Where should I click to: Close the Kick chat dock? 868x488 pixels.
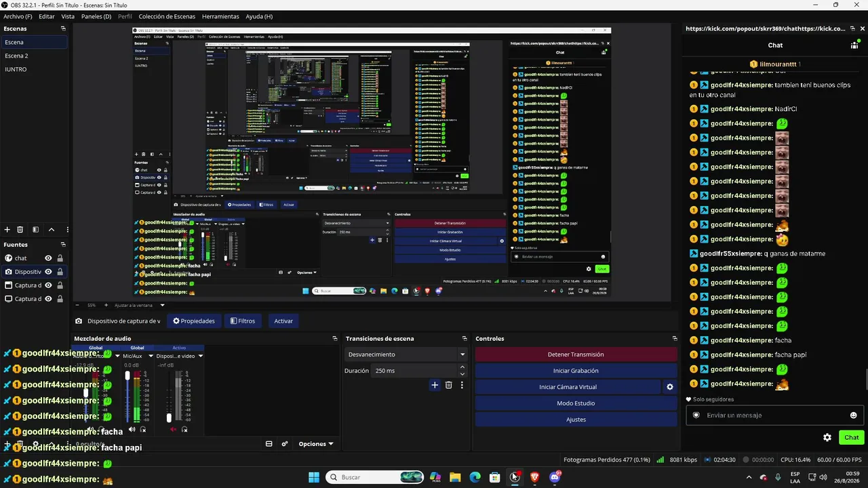[x=863, y=28]
